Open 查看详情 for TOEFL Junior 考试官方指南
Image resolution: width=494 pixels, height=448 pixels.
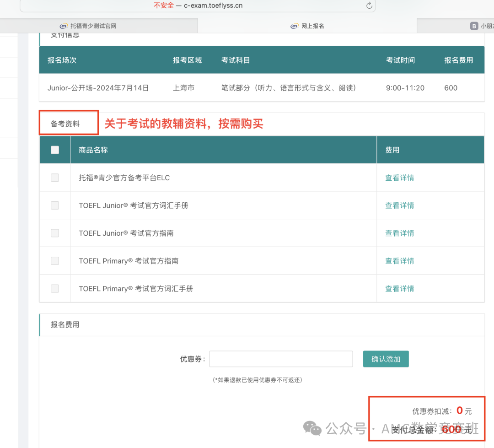coord(399,233)
